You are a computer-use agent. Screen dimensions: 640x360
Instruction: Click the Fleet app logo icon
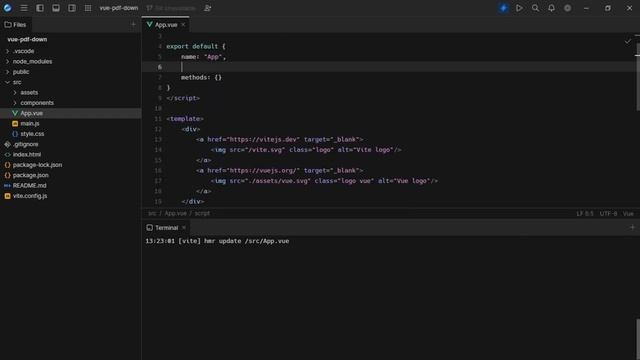(x=7, y=8)
